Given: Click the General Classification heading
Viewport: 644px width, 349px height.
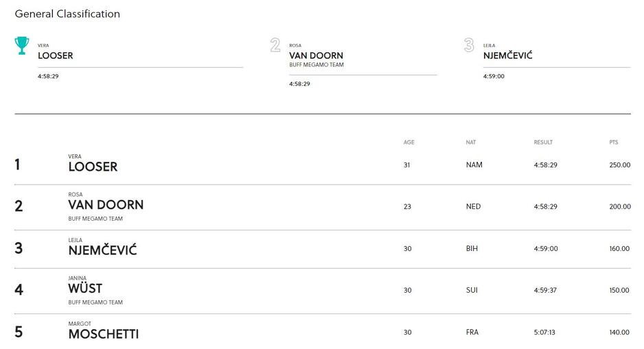Looking at the screenshot, I should [x=67, y=14].
